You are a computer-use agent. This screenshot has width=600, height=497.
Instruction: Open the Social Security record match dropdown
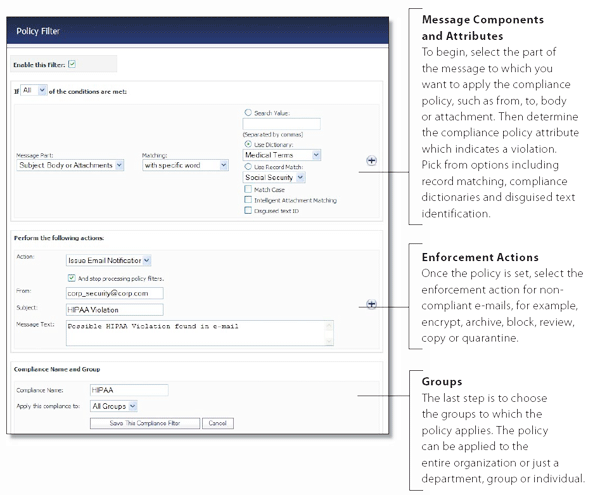[274, 177]
